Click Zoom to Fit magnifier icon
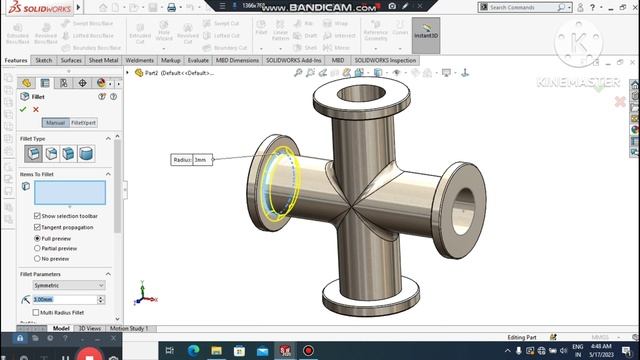 [x=298, y=73]
